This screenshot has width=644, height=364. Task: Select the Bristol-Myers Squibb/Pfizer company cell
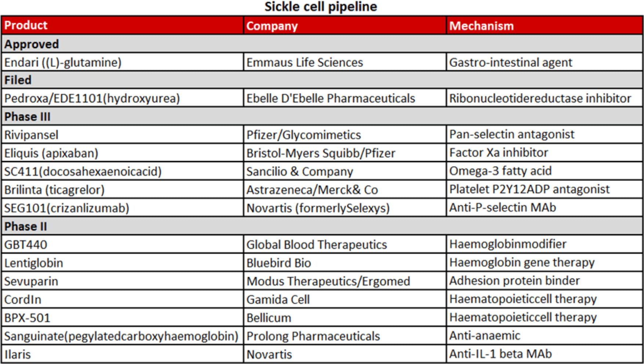pos(345,153)
